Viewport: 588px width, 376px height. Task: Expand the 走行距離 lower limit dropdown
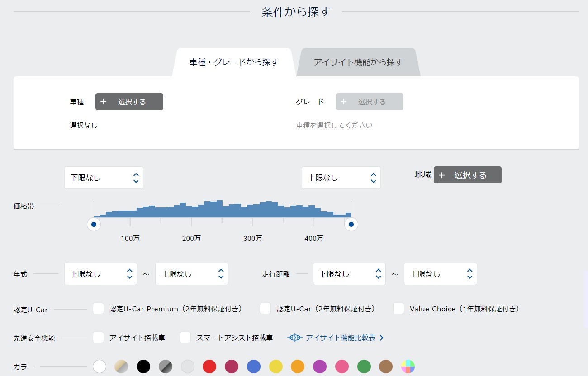tap(349, 274)
